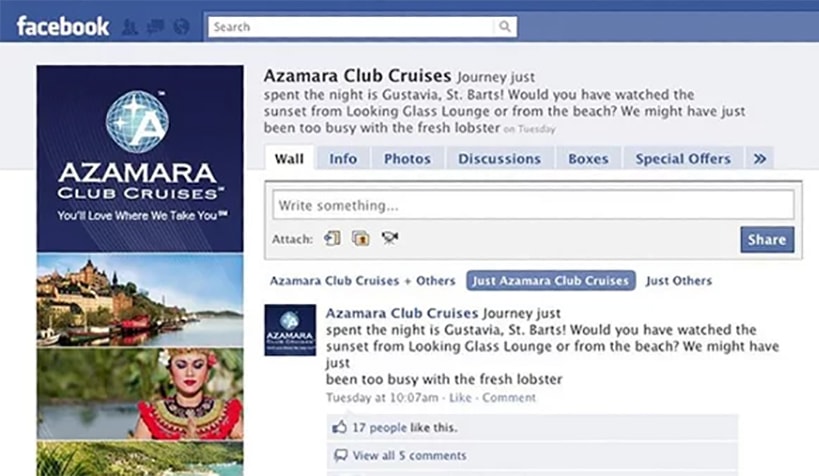Click the friend requests icon in header

pos(130,27)
